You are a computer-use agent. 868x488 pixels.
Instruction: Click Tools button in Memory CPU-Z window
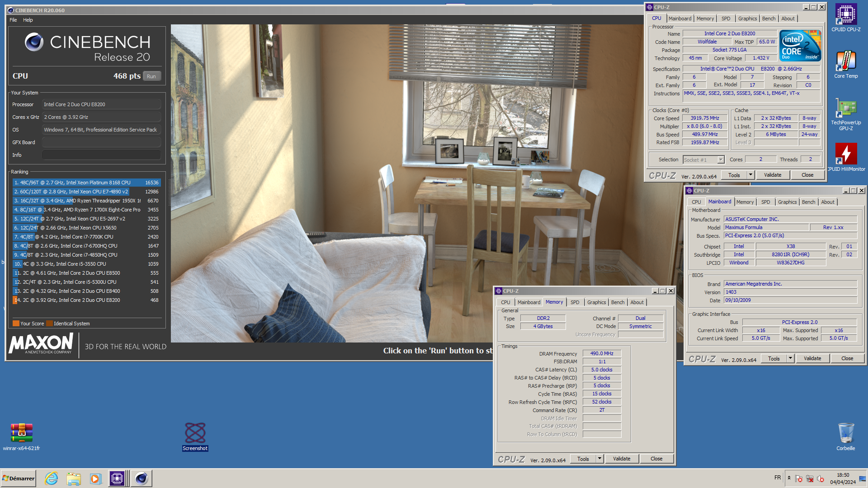pos(583,459)
